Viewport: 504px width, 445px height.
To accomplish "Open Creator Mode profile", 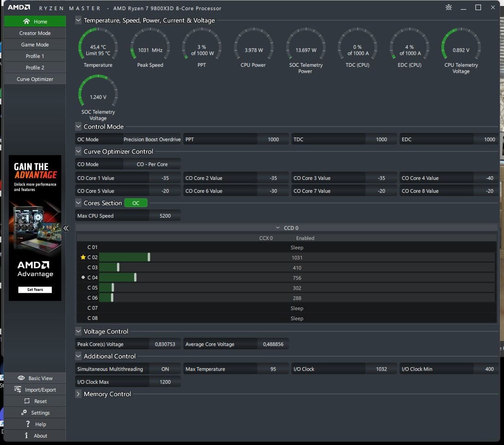I will tap(35, 33).
